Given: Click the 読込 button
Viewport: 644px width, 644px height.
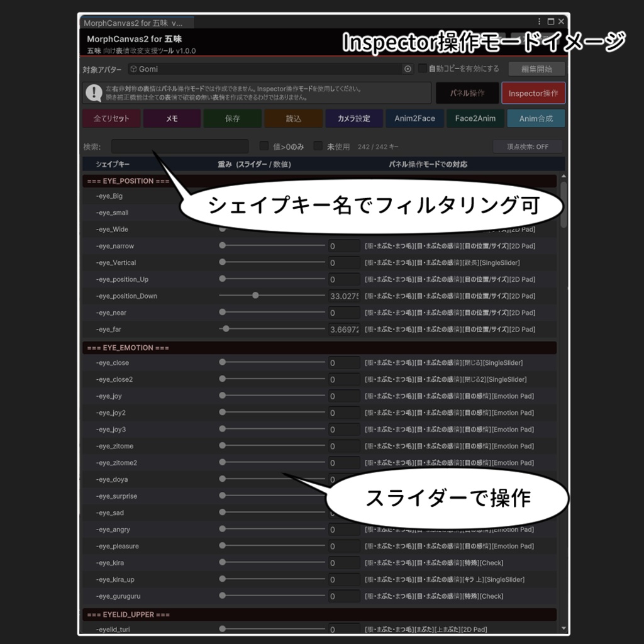Looking at the screenshot, I should (x=293, y=119).
